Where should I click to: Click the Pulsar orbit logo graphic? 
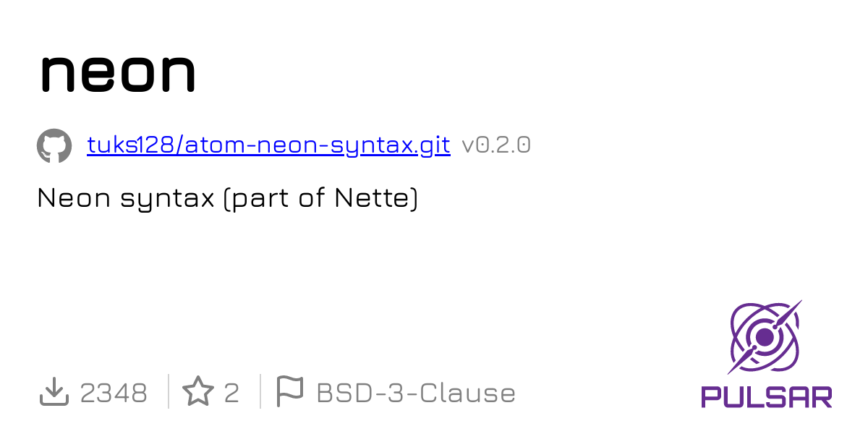tap(765, 337)
